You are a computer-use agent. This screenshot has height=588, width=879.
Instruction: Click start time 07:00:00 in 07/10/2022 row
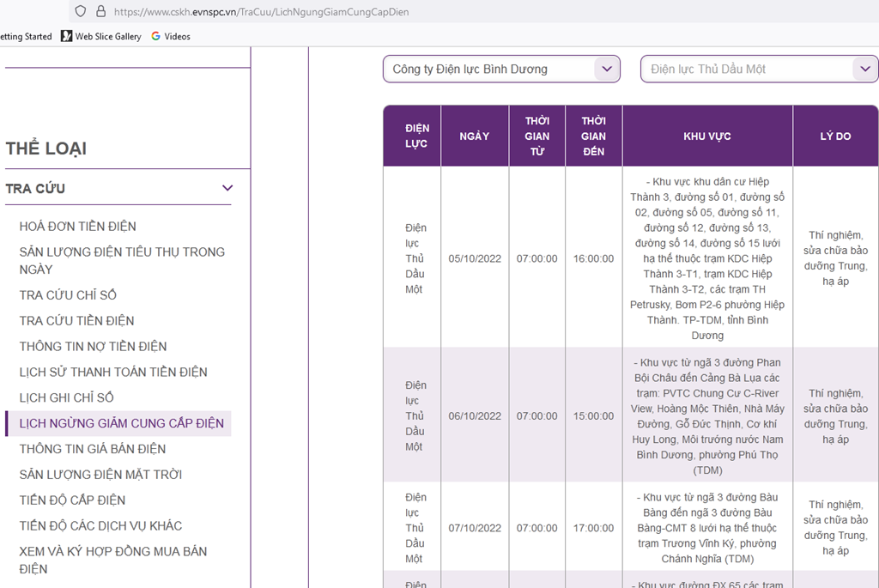[537, 528]
